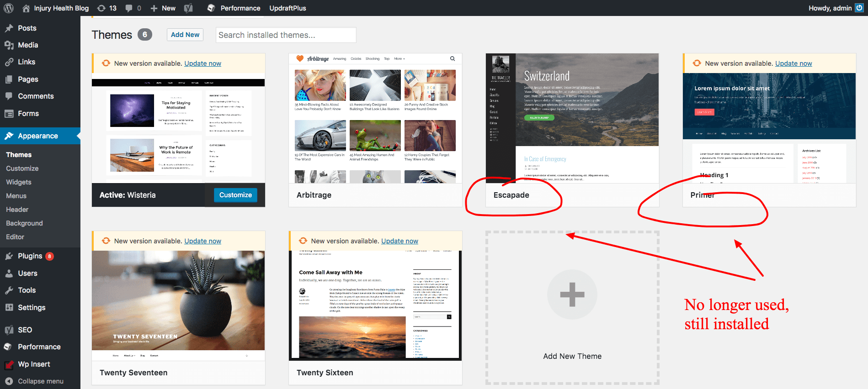
Task: Select the Primer theme screenshot
Action: 769,128
